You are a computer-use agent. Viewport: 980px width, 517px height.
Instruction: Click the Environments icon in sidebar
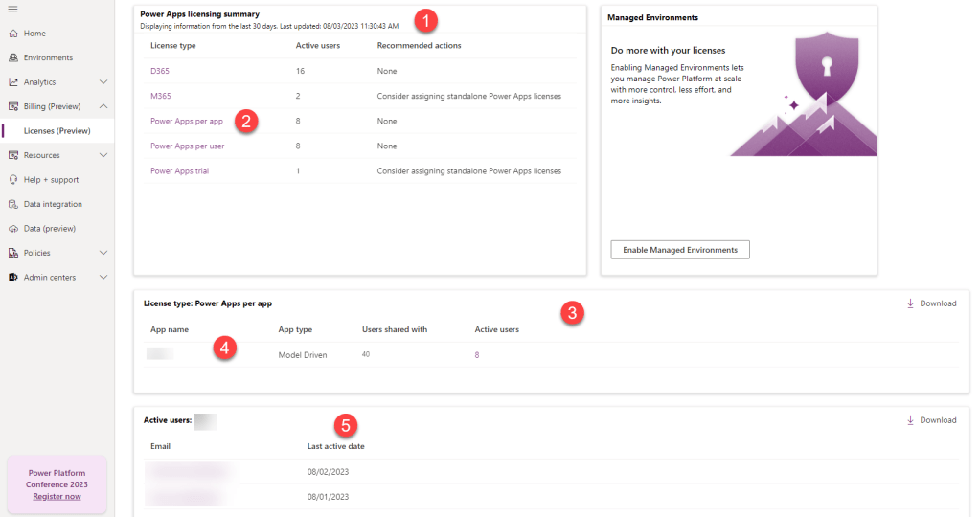(x=13, y=57)
